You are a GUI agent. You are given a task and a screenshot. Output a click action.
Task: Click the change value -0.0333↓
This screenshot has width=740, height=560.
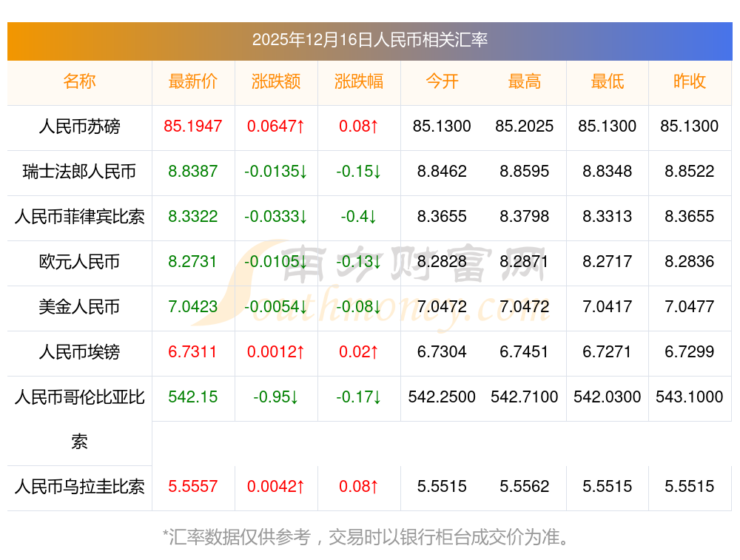[x=276, y=216]
